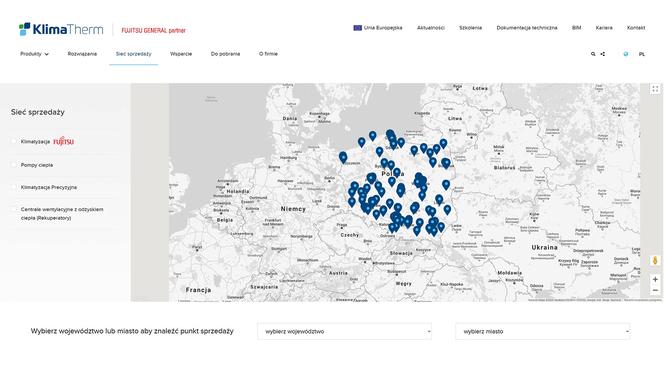This screenshot has height=373, width=664.
Task: Enable the Klimatyzacja Fujitsu checkbox
Action: pyautogui.click(x=14, y=141)
